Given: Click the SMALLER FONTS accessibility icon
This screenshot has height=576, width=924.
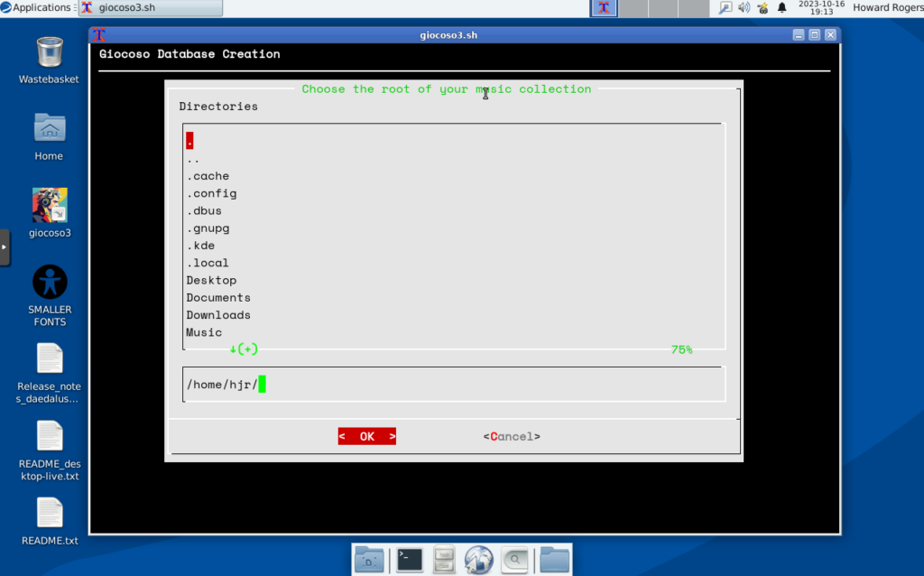Looking at the screenshot, I should coord(50,282).
